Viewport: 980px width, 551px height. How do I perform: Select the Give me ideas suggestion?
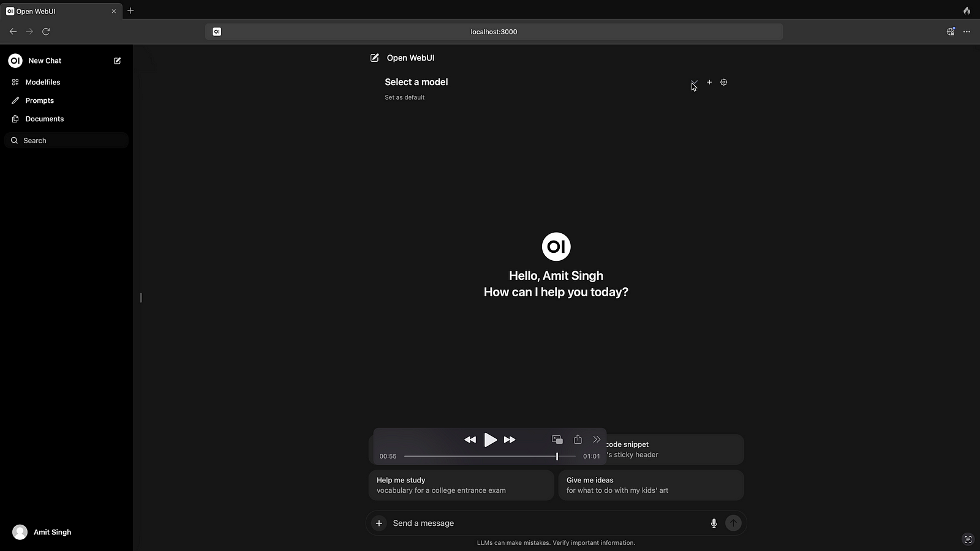(650, 485)
